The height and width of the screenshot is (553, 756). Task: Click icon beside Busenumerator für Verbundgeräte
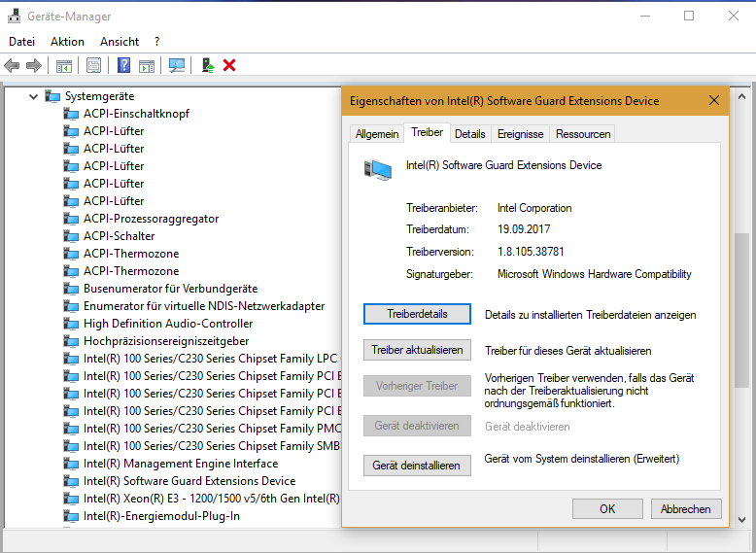point(71,289)
